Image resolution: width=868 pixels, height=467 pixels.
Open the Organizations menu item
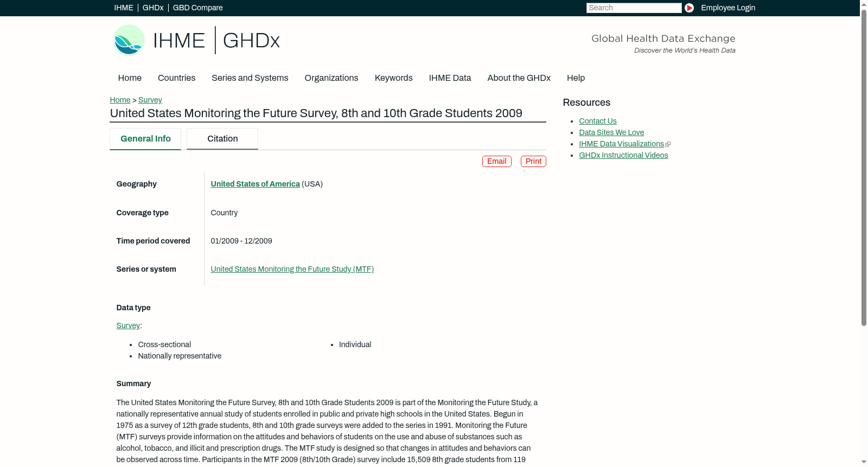[331, 78]
